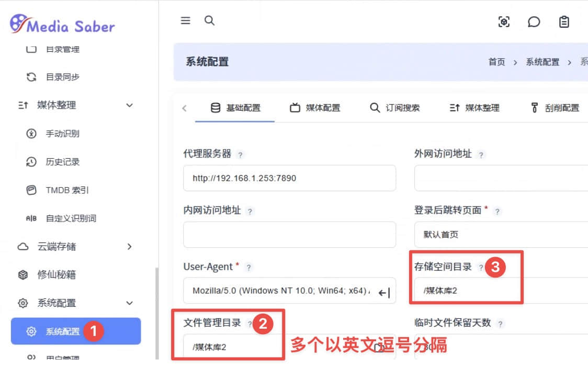The image size is (588, 371).
Task: Click the 内网访问地址 input field
Action: (289, 235)
